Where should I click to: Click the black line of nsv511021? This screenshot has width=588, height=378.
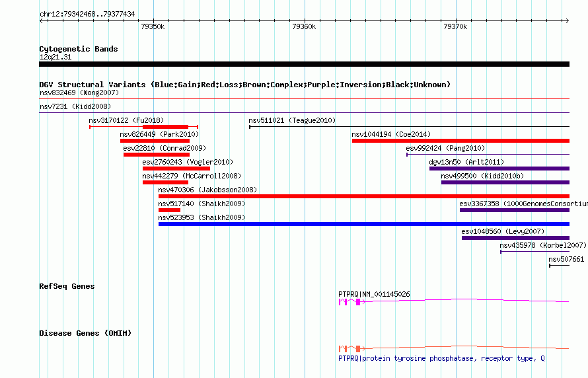(x=410, y=127)
